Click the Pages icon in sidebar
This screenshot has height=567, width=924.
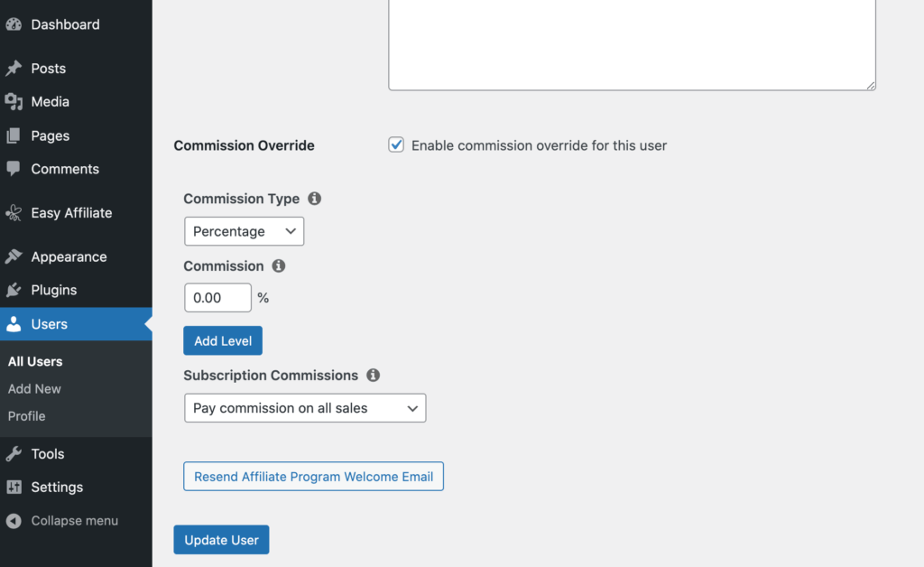[14, 135]
